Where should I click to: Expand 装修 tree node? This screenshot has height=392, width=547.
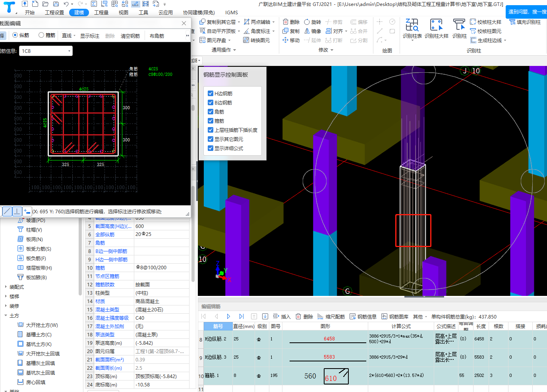[x=6, y=306]
